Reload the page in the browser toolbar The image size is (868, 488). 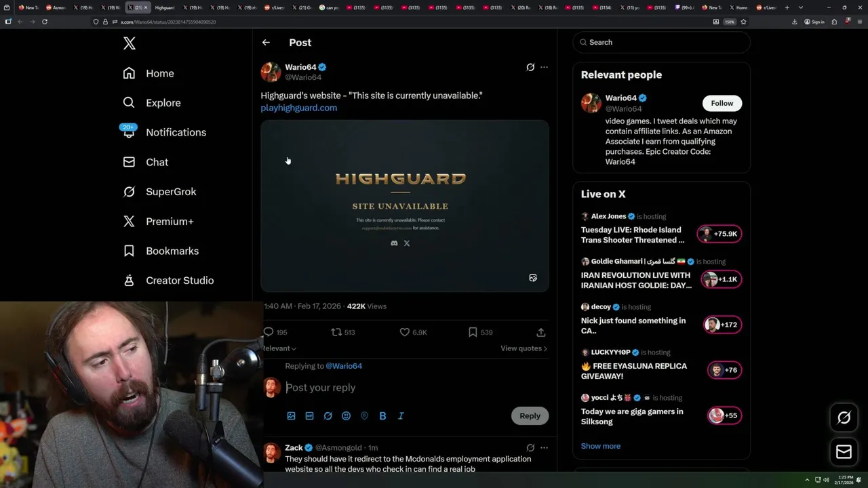pos(45,22)
